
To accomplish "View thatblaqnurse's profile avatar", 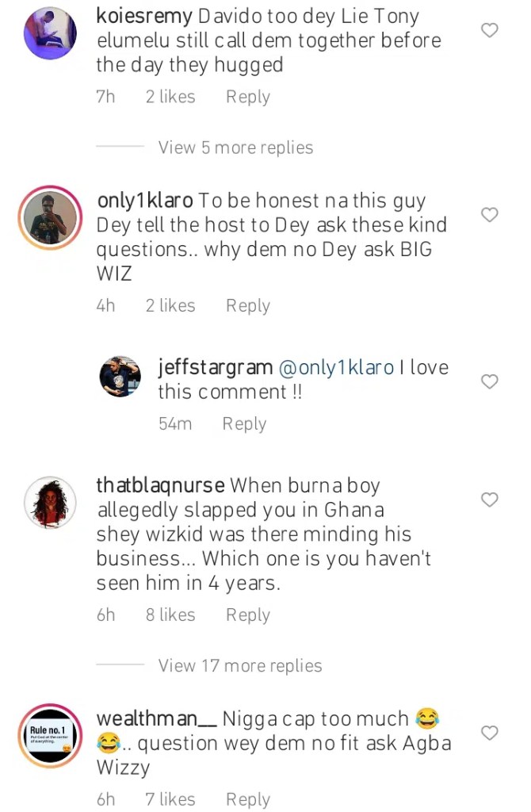I will (x=50, y=502).
